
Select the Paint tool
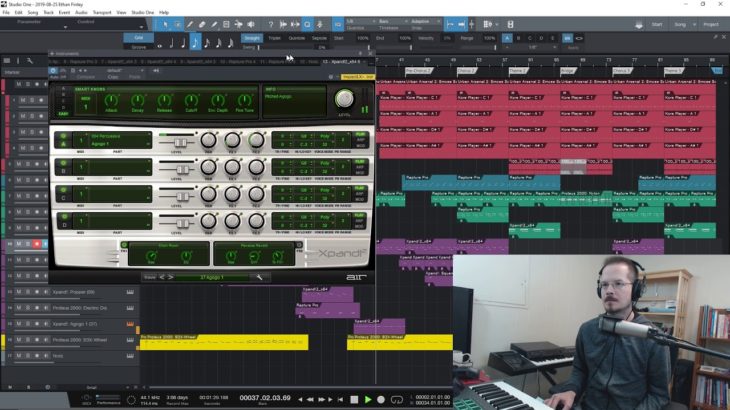coord(214,24)
